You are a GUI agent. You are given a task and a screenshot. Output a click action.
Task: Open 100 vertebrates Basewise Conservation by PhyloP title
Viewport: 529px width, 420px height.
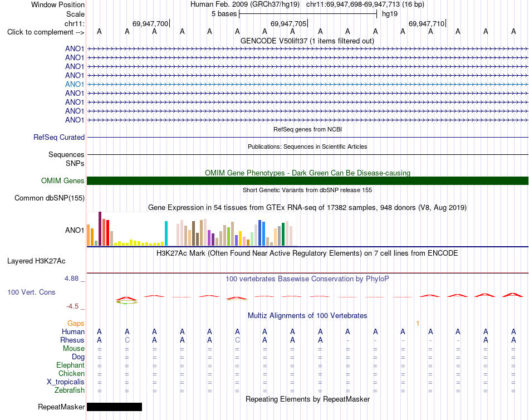click(307, 279)
